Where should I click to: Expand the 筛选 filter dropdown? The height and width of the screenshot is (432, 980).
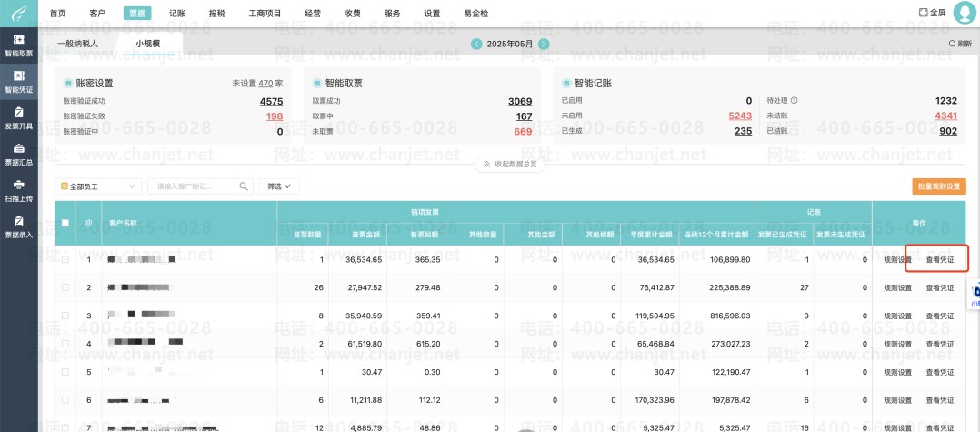[x=279, y=186]
